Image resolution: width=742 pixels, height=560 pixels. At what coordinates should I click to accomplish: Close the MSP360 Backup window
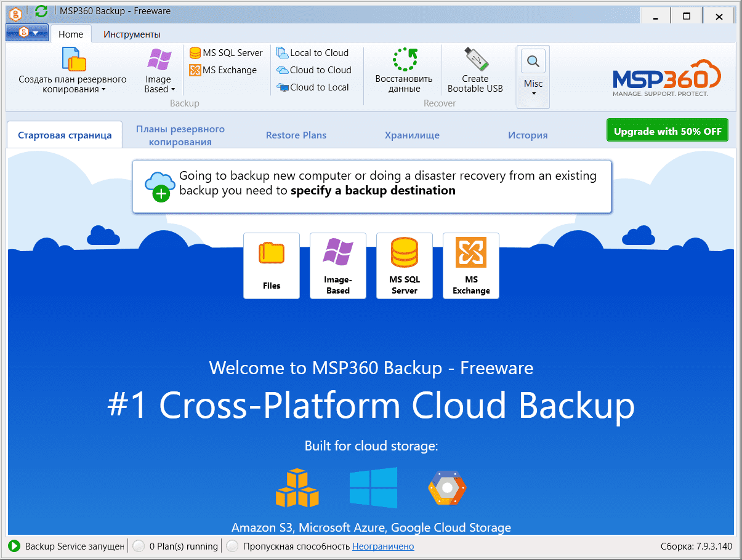tap(719, 16)
